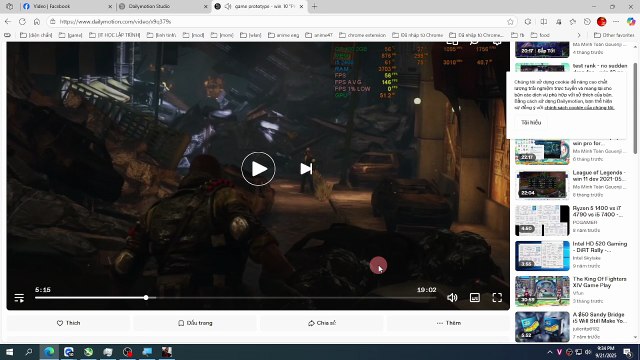This screenshot has width=640, height=360.
Task: Open the red profile avatar
Action: 601,22
